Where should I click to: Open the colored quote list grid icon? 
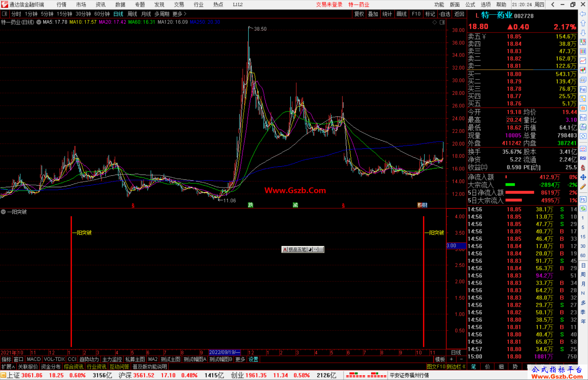(x=583, y=51)
